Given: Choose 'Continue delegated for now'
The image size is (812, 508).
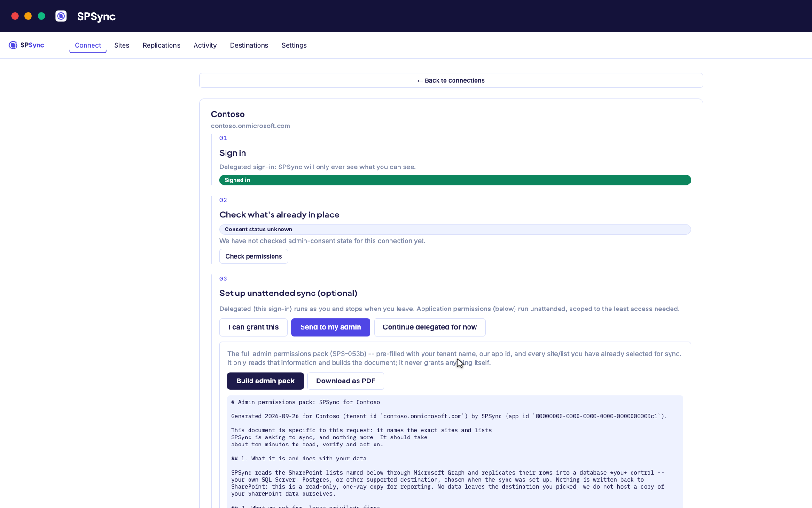Looking at the screenshot, I should (x=429, y=327).
